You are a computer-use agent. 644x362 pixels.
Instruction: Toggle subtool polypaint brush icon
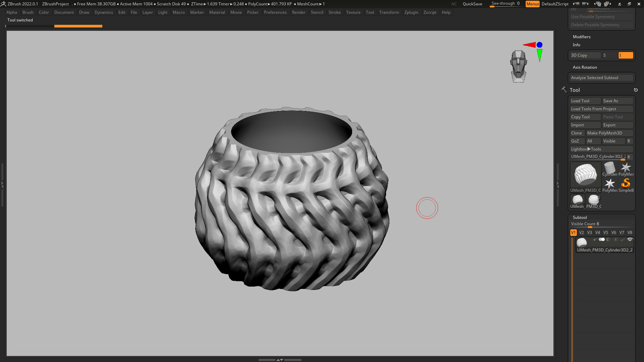coord(623,240)
